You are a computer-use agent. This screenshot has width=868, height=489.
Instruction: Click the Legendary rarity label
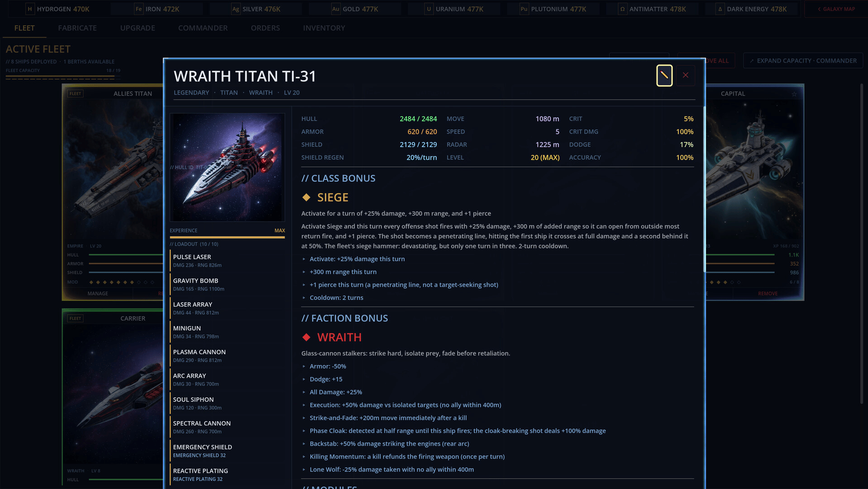[x=191, y=93]
